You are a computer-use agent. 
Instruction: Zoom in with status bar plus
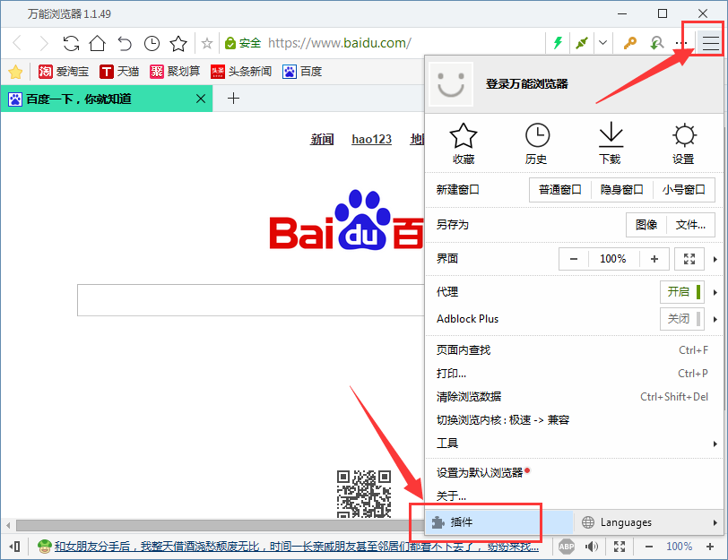click(710, 547)
